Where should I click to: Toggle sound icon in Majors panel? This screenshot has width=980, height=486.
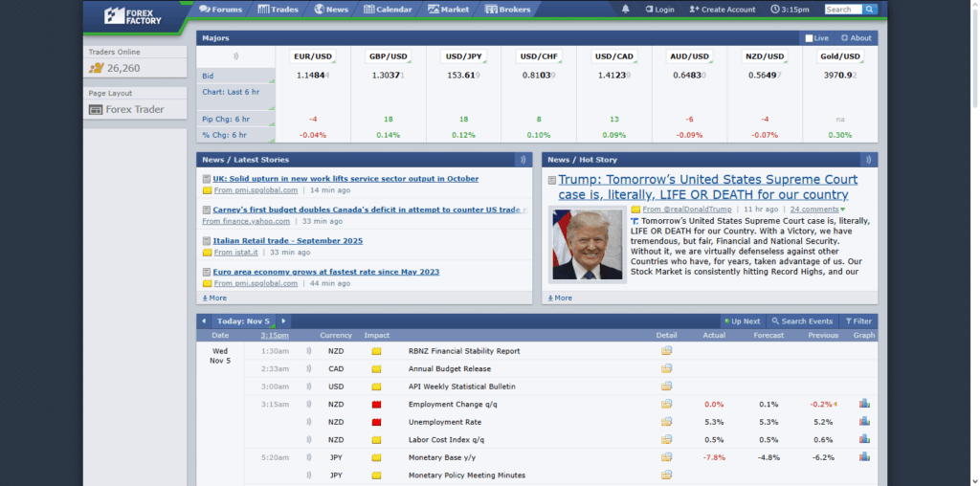235,56
